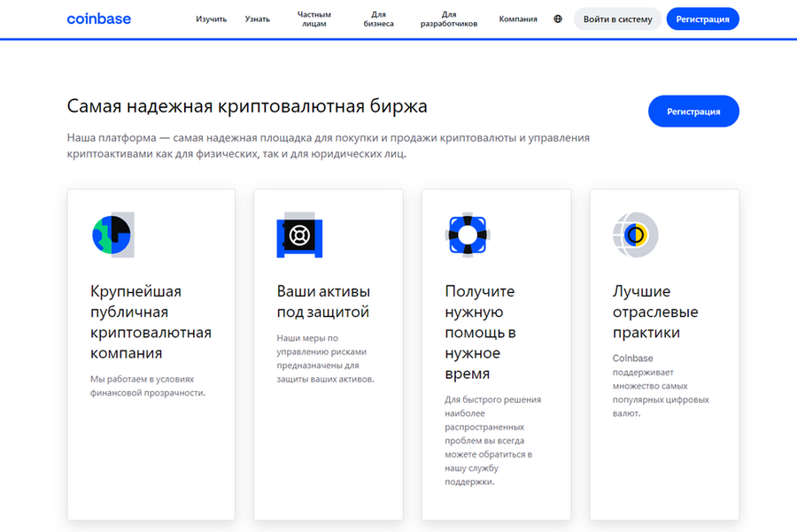The height and width of the screenshot is (532, 797).
Task: Select the Ваши активы под защитой title
Action: pos(323,301)
